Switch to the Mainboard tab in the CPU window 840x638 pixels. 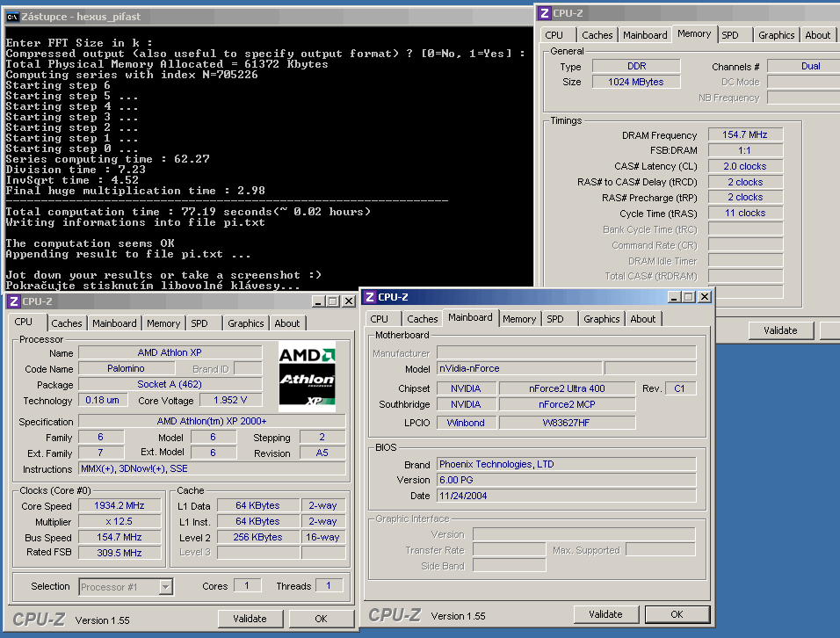pyautogui.click(x=114, y=323)
